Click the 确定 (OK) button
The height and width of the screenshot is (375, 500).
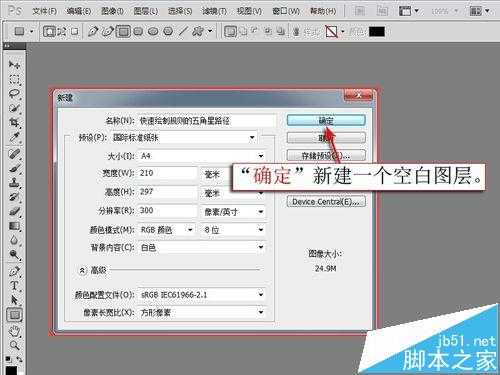[326, 120]
